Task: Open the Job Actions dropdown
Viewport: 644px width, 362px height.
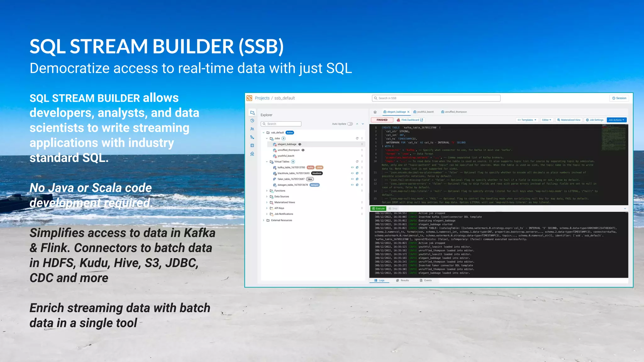Action: 616,120
